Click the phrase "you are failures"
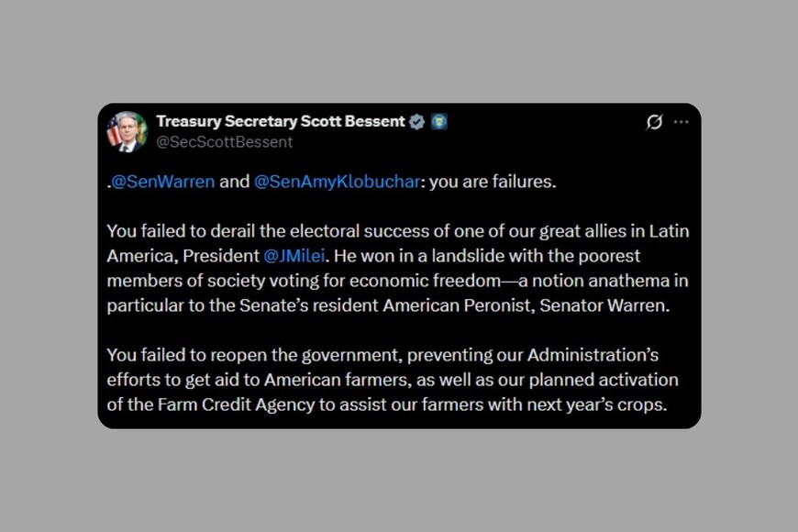The height and width of the screenshot is (532, 798). (492, 182)
